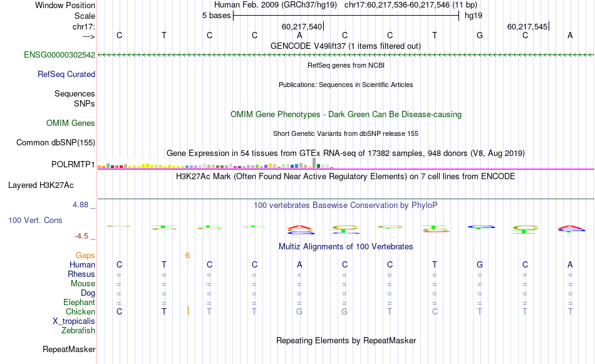Click the -4.5 PhyloP lower scale value
The width and height of the screenshot is (595, 364).
[81, 236]
